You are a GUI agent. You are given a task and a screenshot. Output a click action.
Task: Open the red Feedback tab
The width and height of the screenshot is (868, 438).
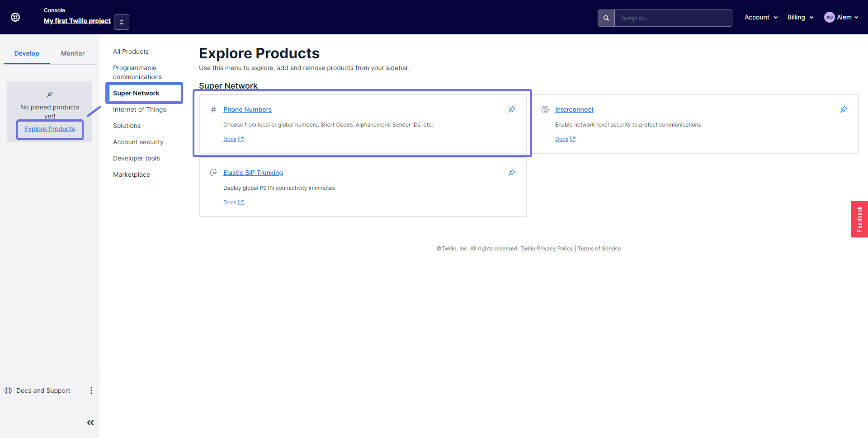point(859,219)
